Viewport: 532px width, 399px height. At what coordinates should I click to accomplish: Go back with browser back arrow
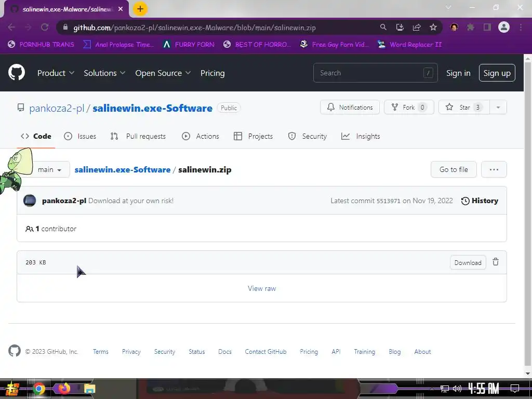pyautogui.click(x=11, y=28)
